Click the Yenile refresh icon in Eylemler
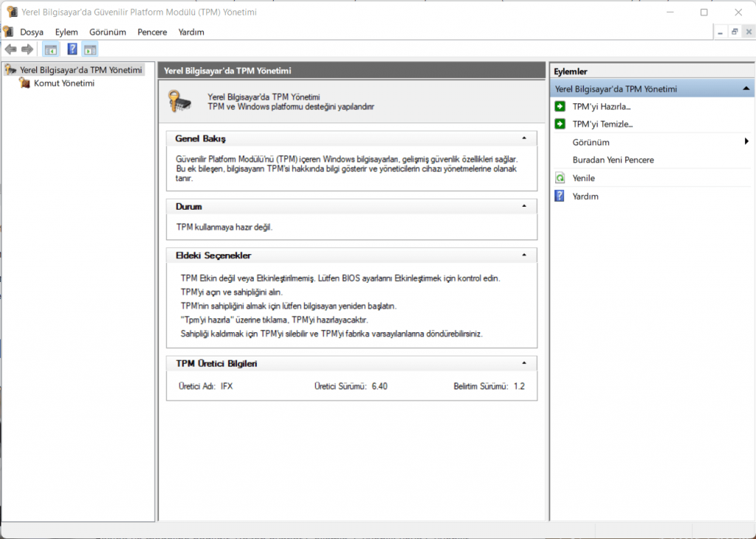756x539 pixels. point(560,179)
